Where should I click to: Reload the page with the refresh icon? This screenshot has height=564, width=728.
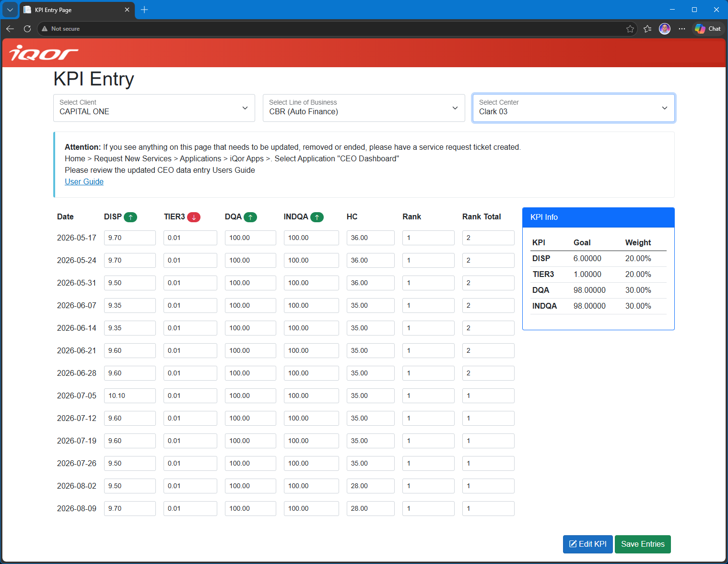pos(27,29)
